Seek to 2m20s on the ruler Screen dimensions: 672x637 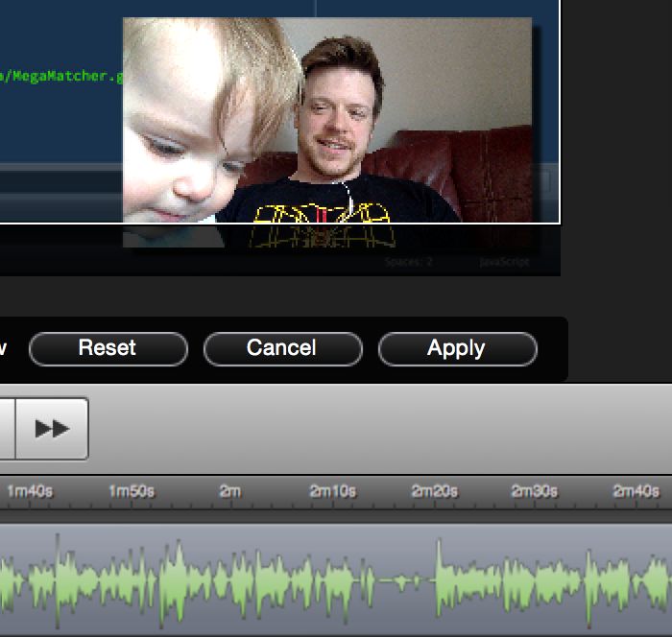pos(434,491)
